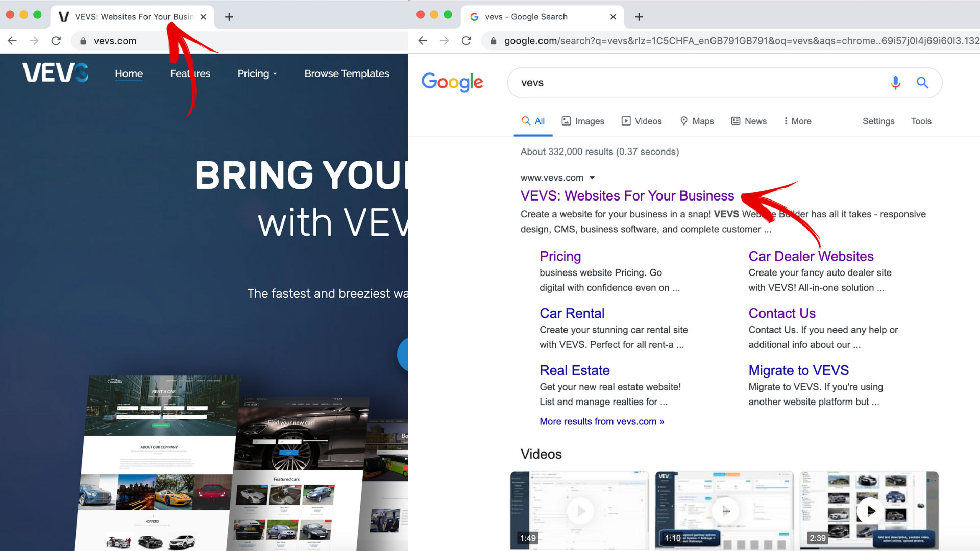Open new tab in Google Search window
The image size is (980, 551).
pyautogui.click(x=639, y=17)
